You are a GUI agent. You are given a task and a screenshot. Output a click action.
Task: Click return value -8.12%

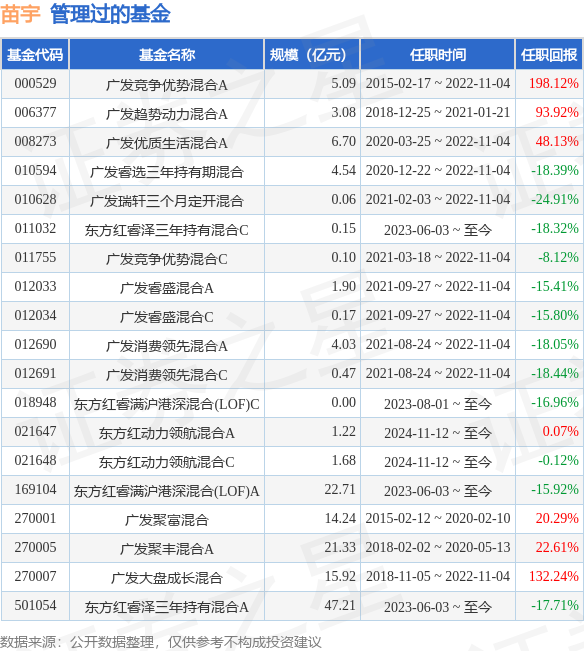click(558, 258)
